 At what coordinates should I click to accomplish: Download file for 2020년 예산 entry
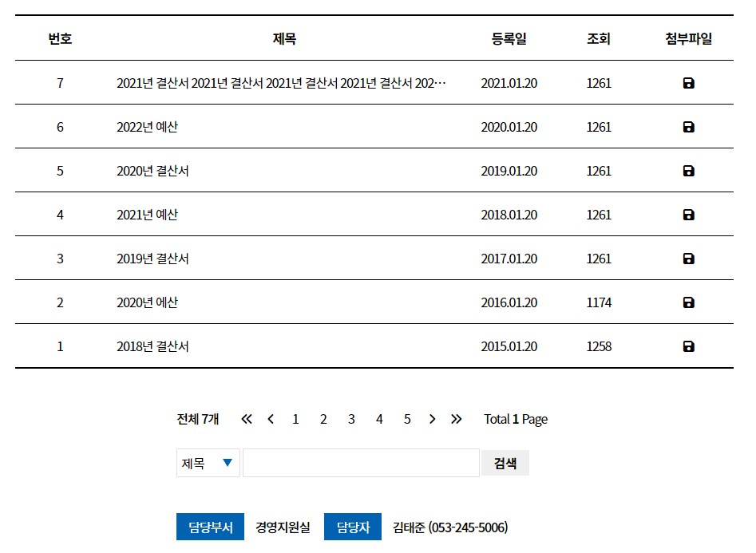tap(688, 302)
